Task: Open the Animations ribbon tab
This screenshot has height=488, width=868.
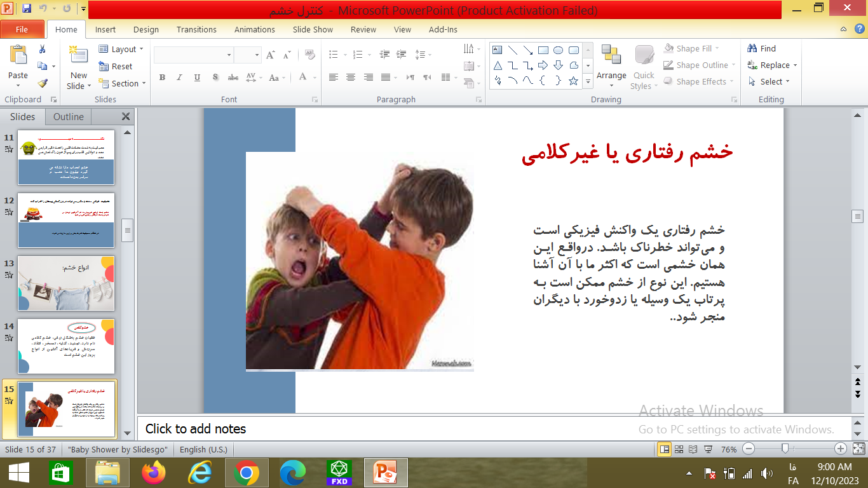Action: [254, 29]
